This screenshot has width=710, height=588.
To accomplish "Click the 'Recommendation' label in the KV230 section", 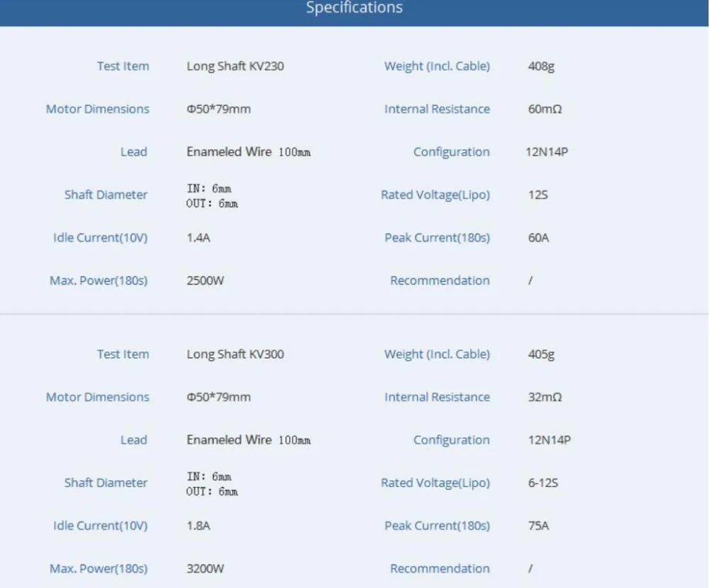I will coord(439,281).
